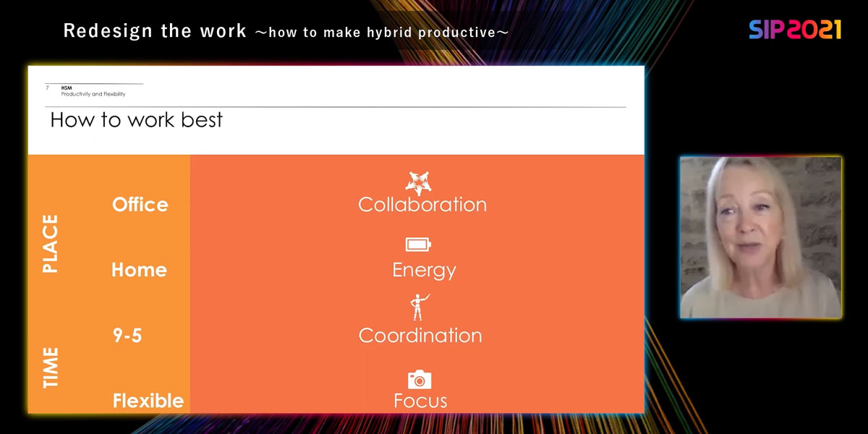This screenshot has width=868, height=434.
Task: Select the "Energy" text
Action: 424,271
